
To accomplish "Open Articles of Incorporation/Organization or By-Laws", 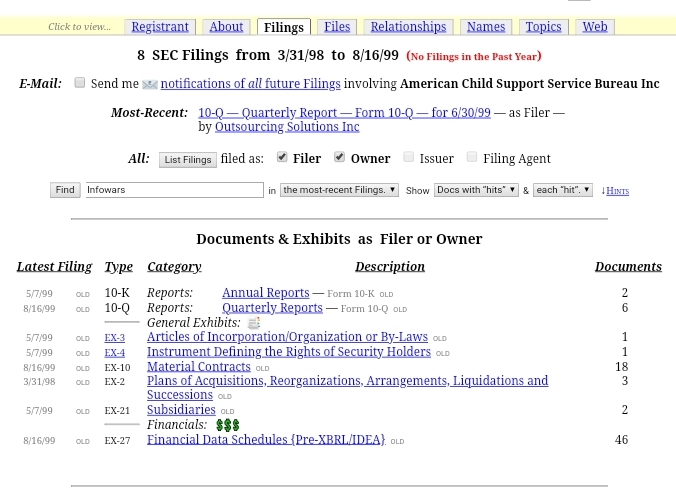I will pyautogui.click(x=287, y=337).
